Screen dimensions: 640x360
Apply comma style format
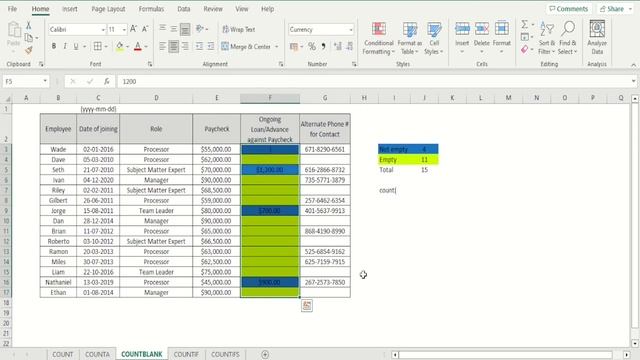(x=323, y=47)
